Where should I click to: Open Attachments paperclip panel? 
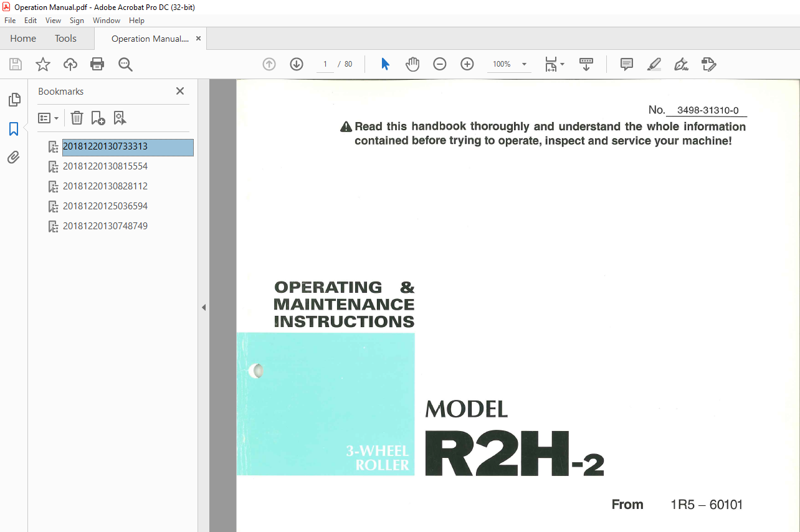point(14,158)
